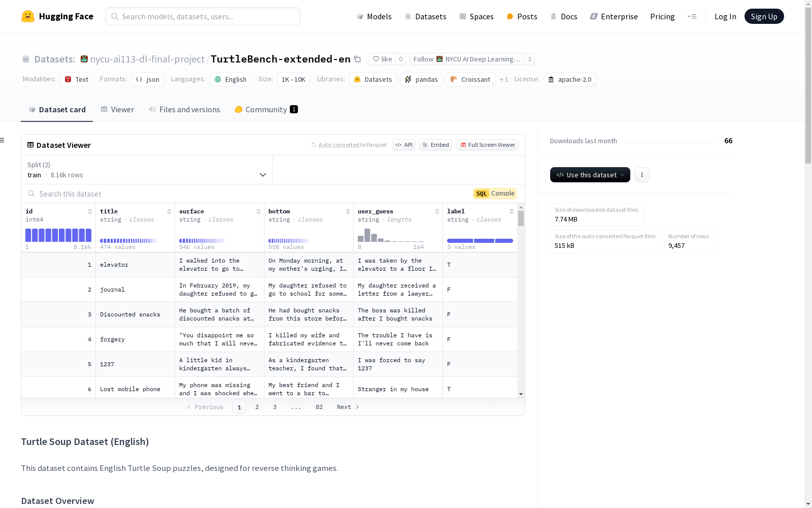Viewport: 812px width, 508px height.
Task: Open Docs in the top navigation
Action: point(564,16)
